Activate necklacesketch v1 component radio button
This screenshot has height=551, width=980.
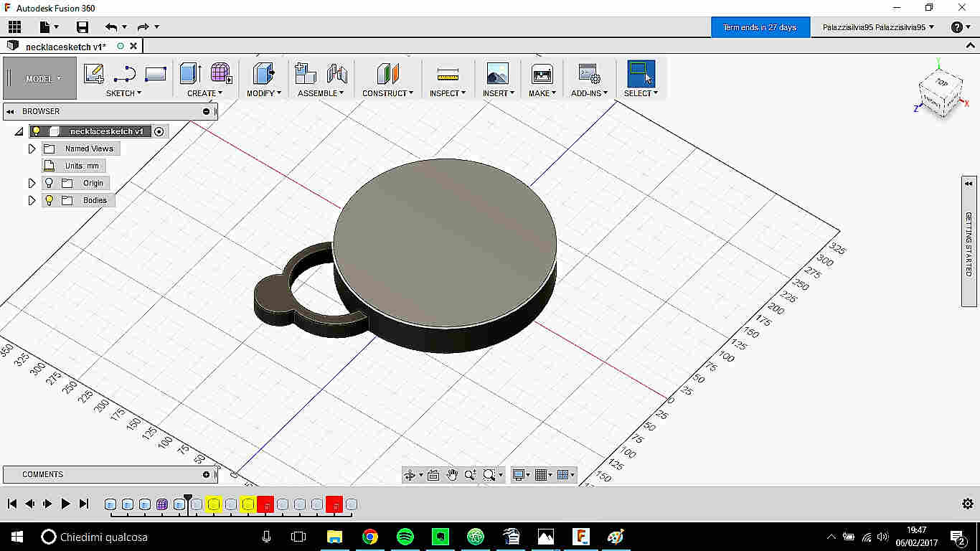[x=159, y=131]
